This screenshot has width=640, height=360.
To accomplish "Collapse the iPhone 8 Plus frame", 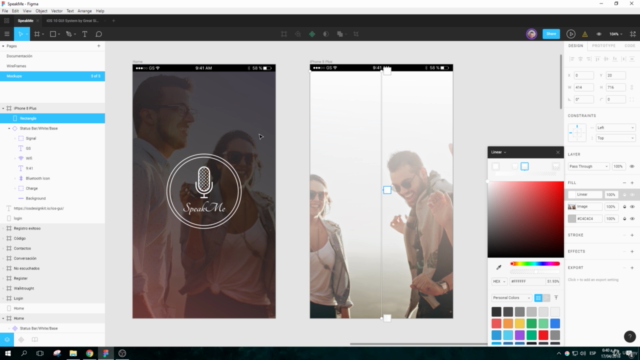I will tap(3, 109).
